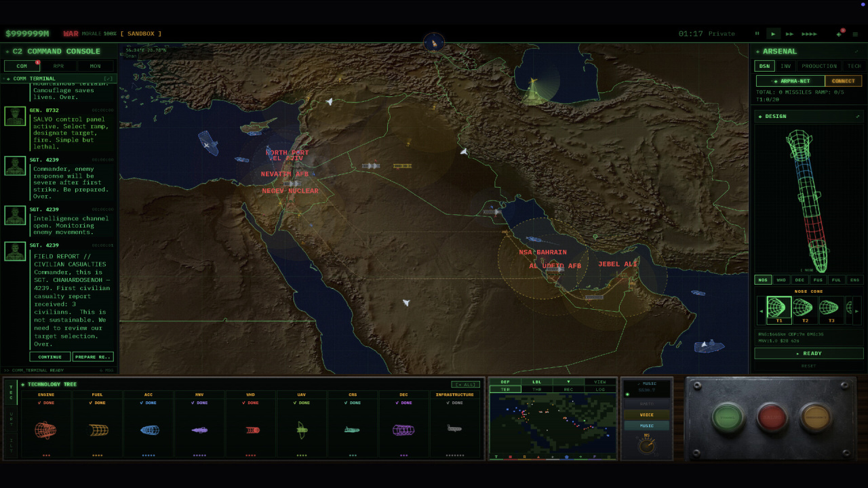Click the READY button in design panel
This screenshot has width=868, height=488.
809,353
